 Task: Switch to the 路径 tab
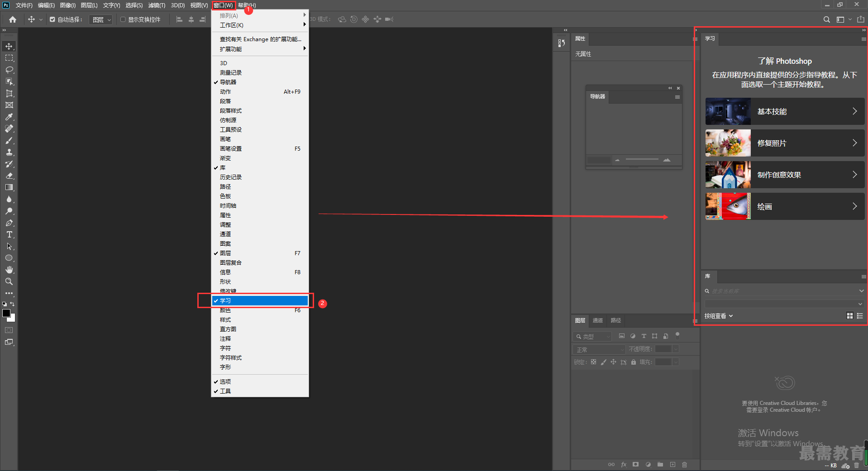tap(615, 320)
